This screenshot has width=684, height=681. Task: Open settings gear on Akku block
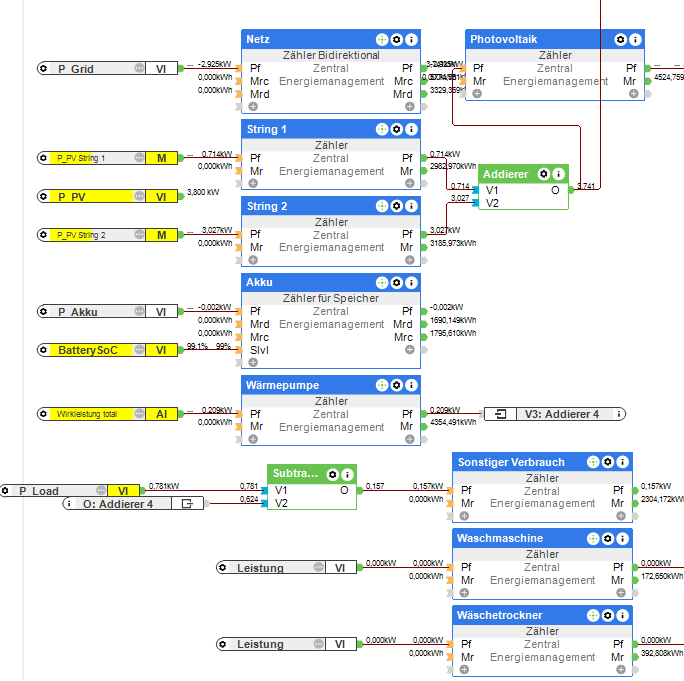point(397,283)
